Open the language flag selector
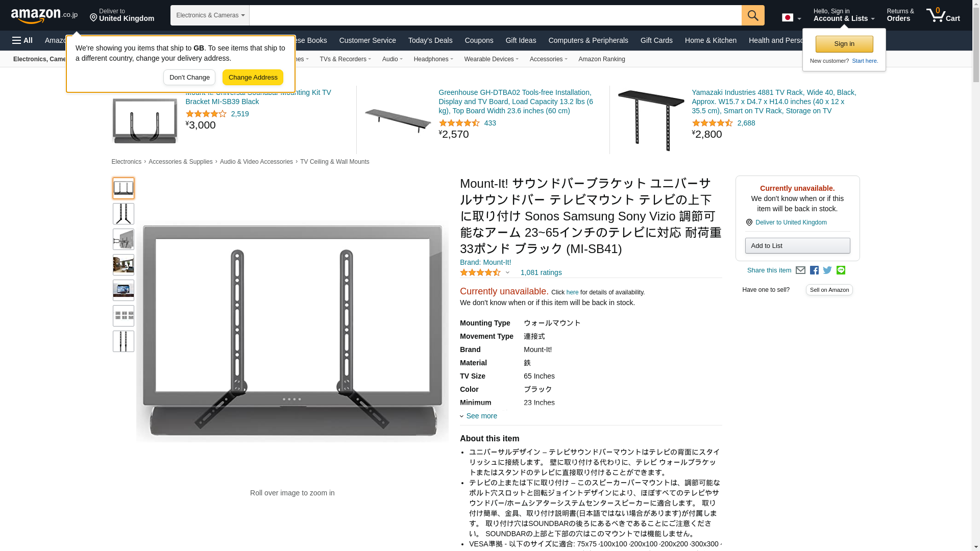This screenshot has width=980, height=551. [791, 17]
